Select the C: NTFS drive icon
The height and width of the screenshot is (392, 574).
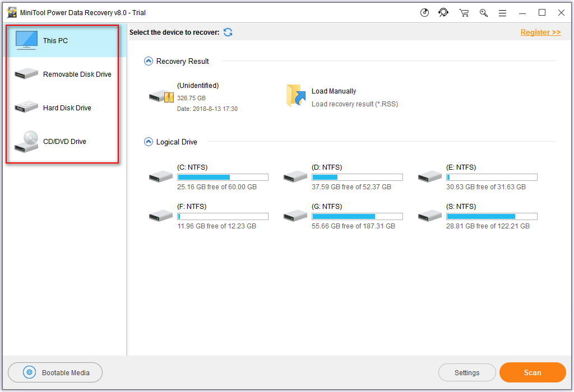161,176
